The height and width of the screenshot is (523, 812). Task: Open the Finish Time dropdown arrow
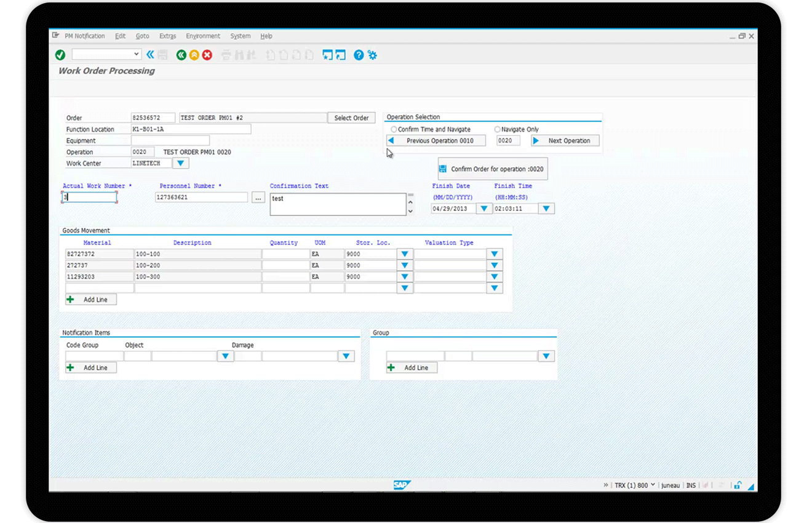[x=546, y=209]
